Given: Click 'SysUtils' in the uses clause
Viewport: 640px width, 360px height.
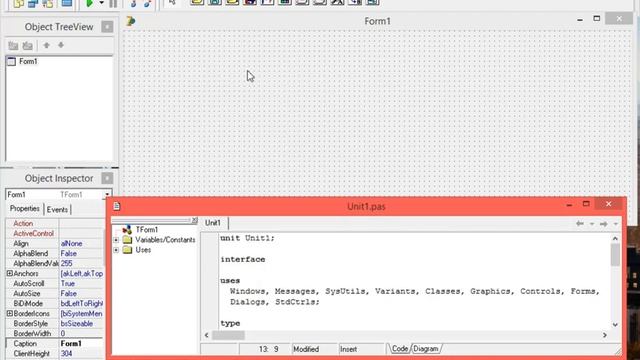Looking at the screenshot, I should tap(345, 291).
